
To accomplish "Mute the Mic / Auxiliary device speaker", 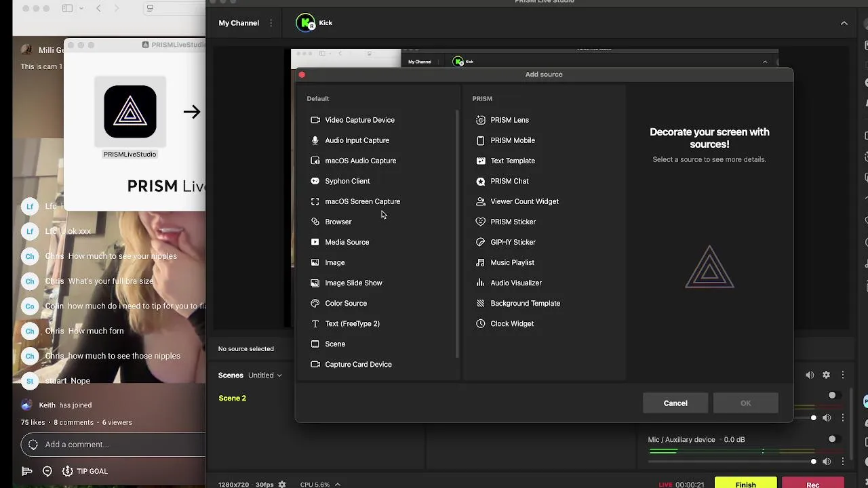I will tap(827, 461).
